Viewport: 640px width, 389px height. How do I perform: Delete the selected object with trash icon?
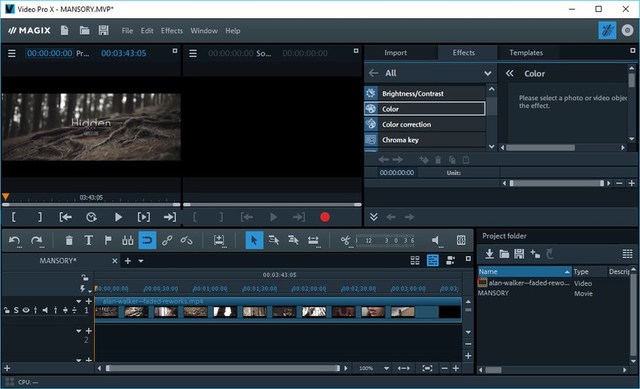click(x=69, y=240)
